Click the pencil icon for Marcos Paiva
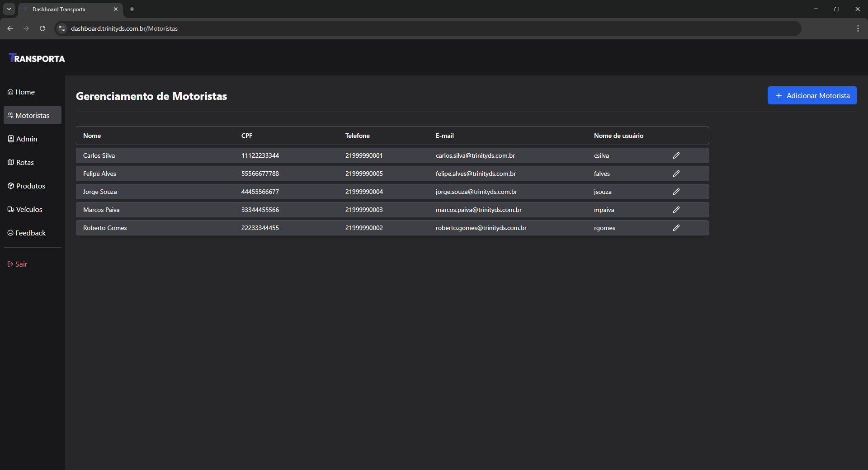 [676, 210]
